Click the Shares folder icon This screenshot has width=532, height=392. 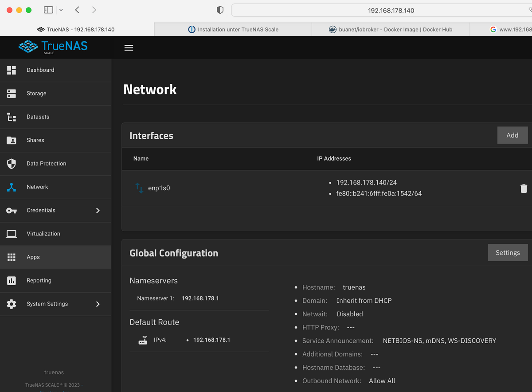pyautogui.click(x=12, y=140)
